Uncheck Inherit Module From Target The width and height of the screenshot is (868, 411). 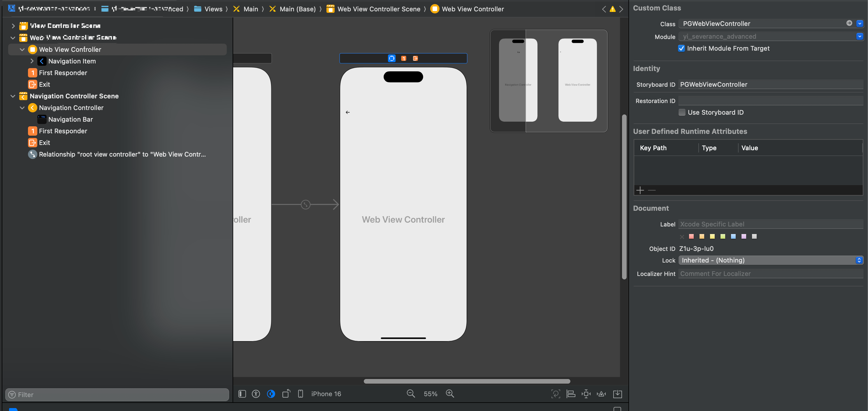tap(681, 49)
